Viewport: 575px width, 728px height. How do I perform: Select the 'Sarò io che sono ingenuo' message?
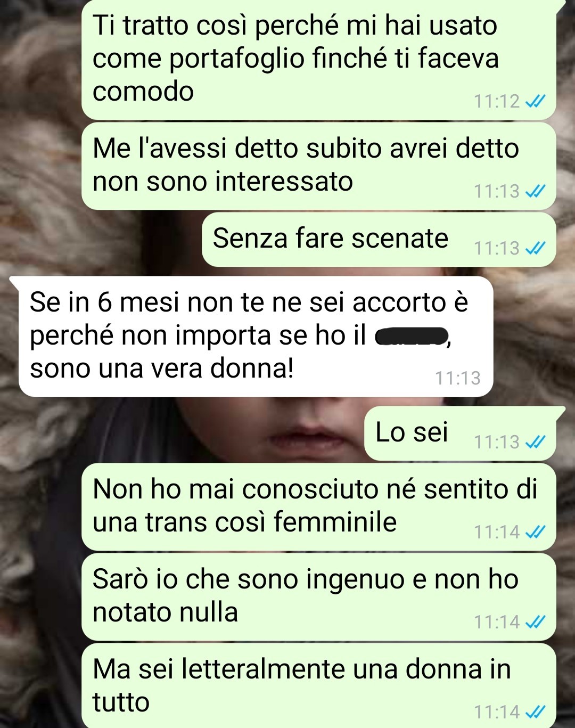[x=319, y=597]
